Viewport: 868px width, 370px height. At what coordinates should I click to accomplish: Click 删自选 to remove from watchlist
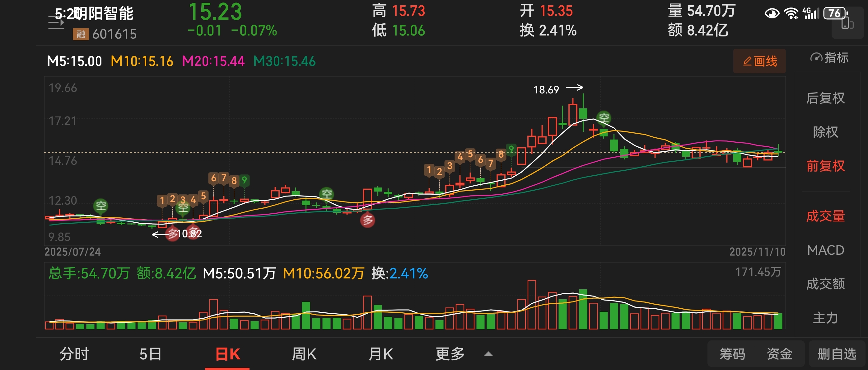pyautogui.click(x=837, y=354)
